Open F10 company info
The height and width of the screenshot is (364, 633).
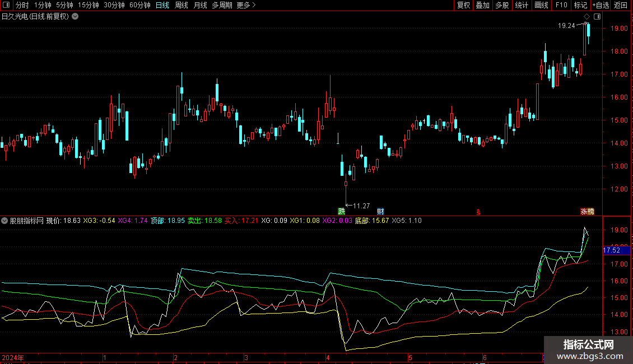click(561, 5)
